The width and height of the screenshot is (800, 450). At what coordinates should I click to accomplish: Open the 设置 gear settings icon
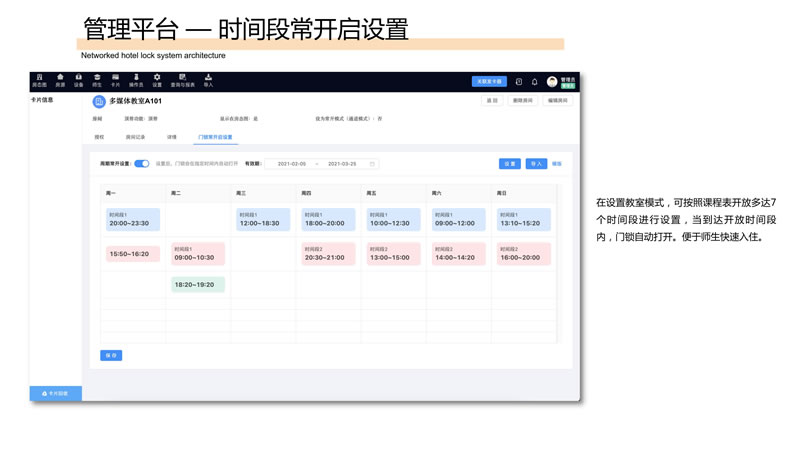157,81
